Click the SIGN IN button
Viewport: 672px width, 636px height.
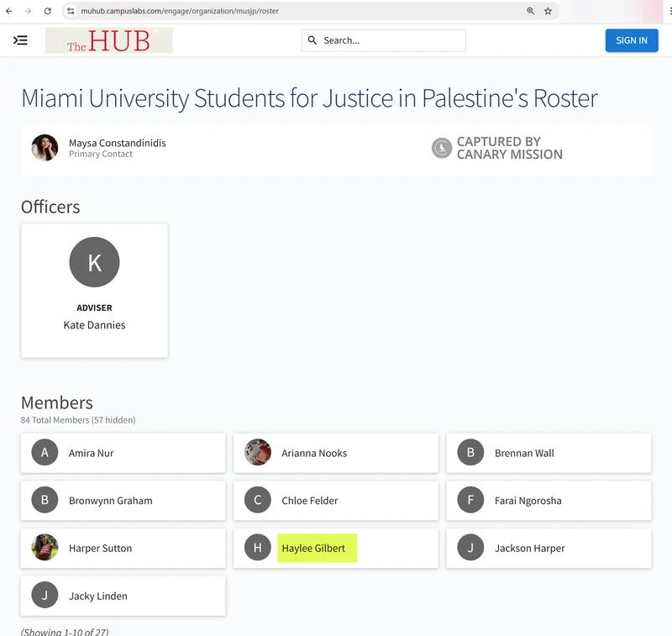click(632, 40)
